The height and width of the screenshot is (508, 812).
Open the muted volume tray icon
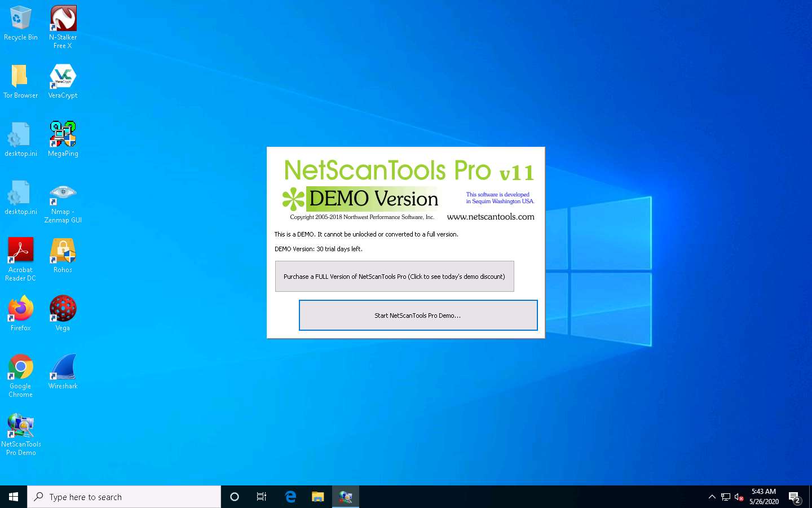(739, 497)
